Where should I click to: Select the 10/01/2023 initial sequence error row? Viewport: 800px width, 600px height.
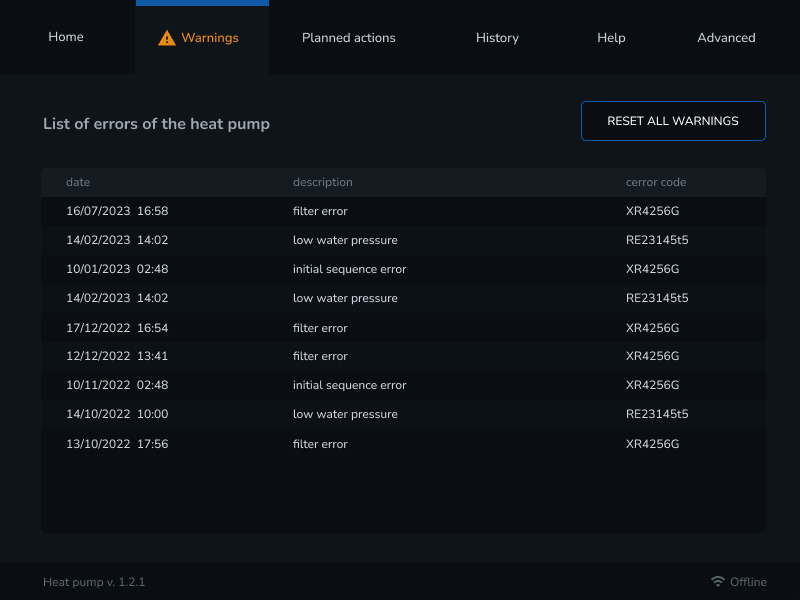(403, 269)
